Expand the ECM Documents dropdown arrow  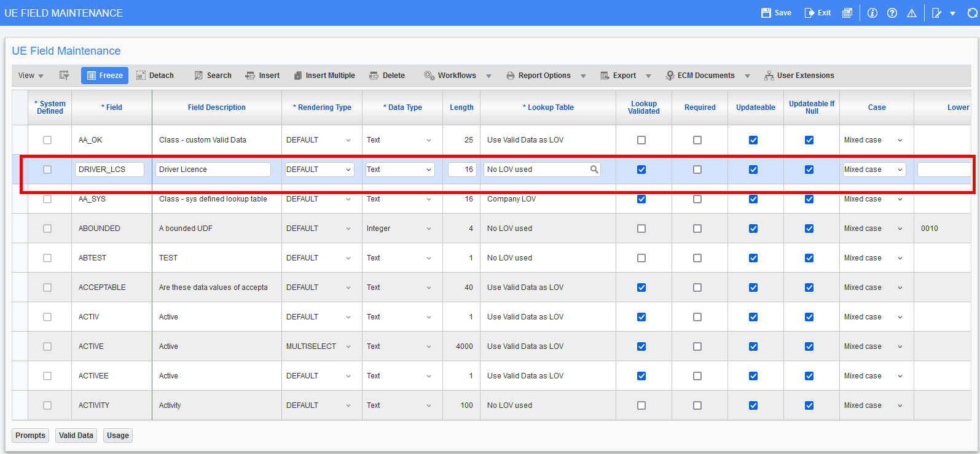click(748, 76)
